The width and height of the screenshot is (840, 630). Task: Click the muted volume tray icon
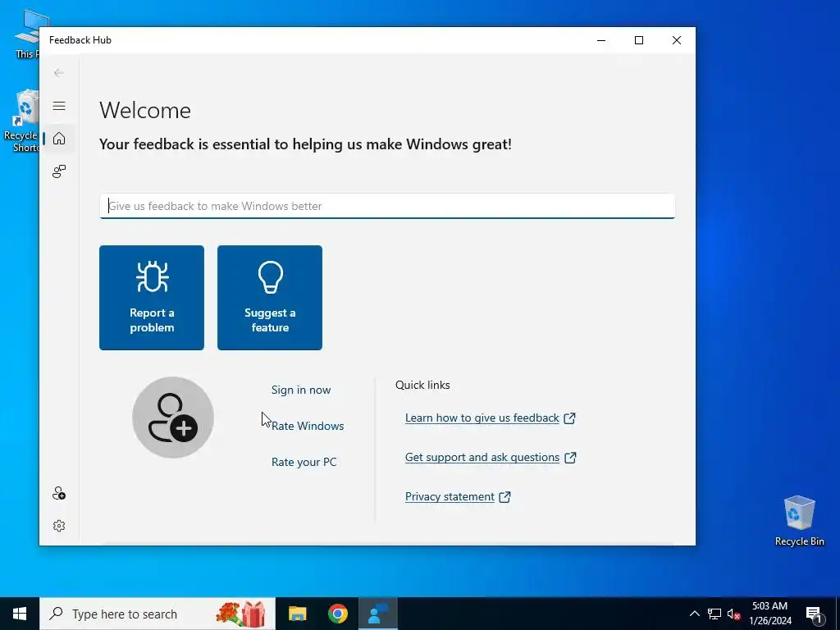734,614
